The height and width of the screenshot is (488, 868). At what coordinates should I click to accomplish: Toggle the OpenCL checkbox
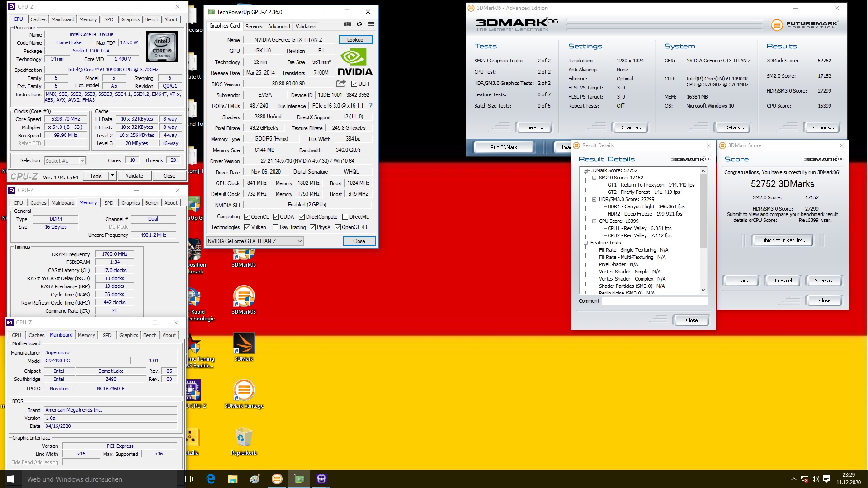pos(247,217)
